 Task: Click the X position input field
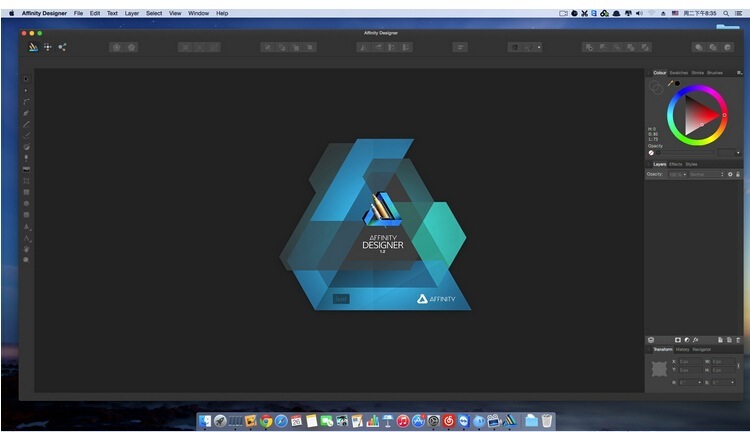tap(690, 362)
